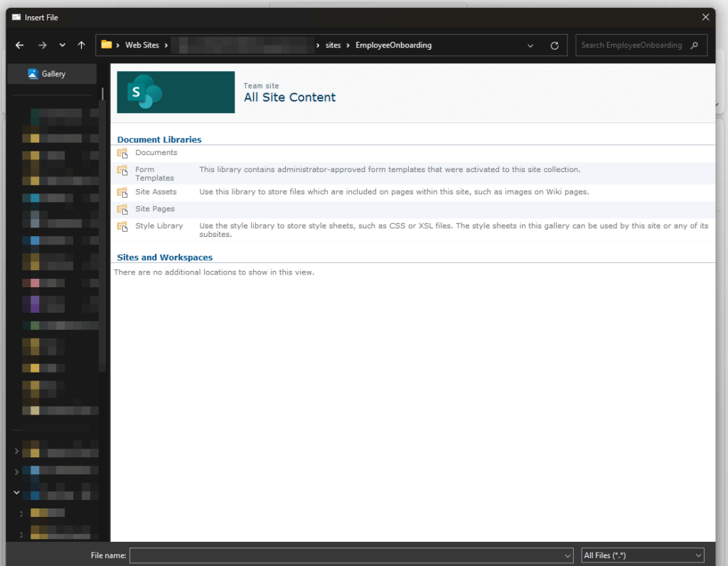The image size is (728, 566).
Task: Click the All Site Content title
Action: click(290, 97)
